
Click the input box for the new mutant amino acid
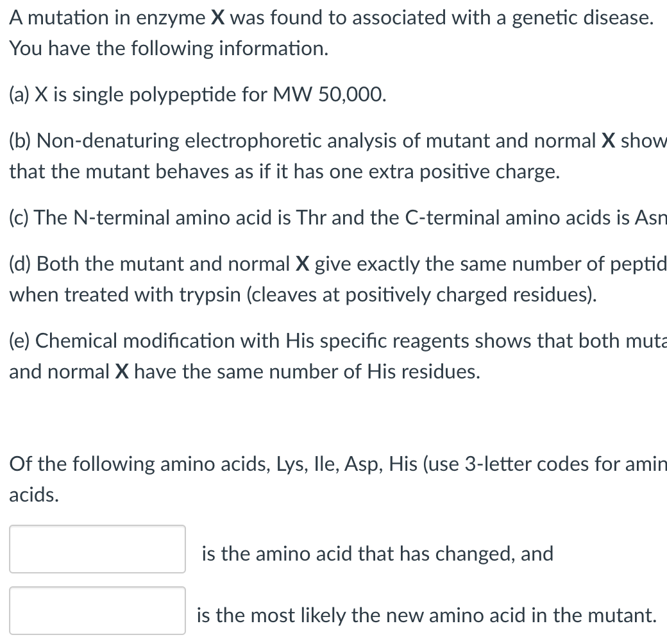97,611
